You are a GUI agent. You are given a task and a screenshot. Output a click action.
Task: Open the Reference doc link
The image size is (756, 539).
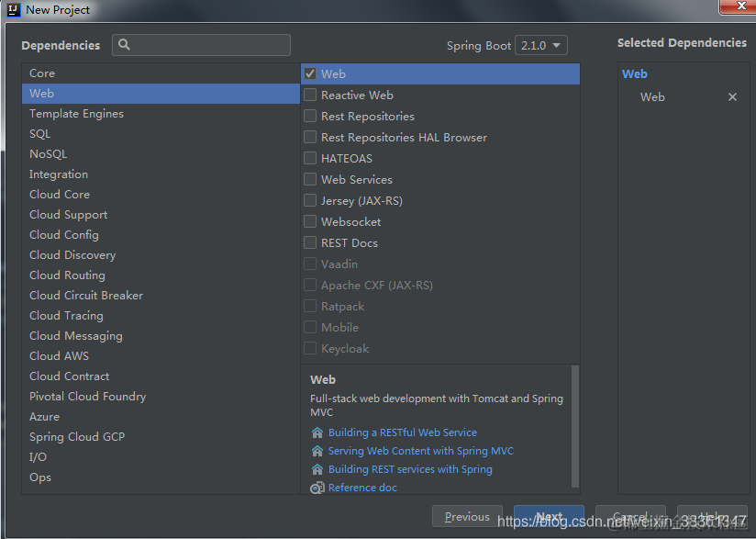(362, 488)
